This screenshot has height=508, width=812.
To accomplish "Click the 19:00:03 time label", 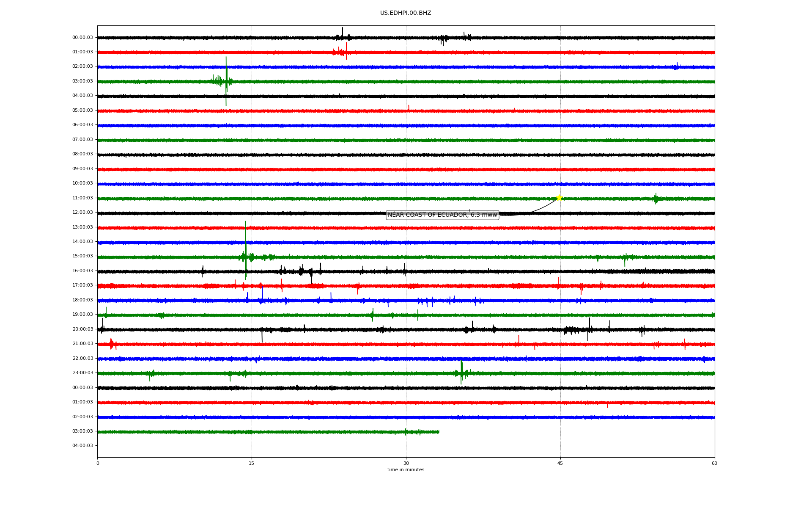I will (82, 315).
